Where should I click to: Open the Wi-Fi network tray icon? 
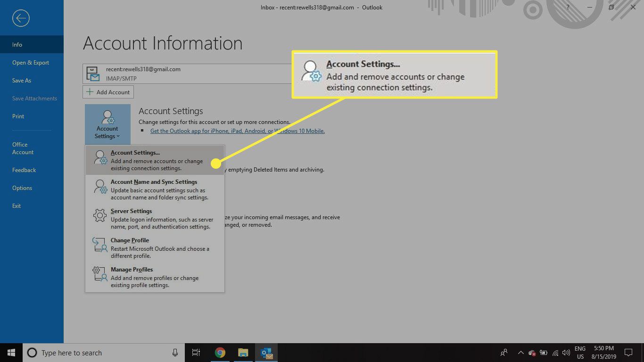tap(555, 353)
